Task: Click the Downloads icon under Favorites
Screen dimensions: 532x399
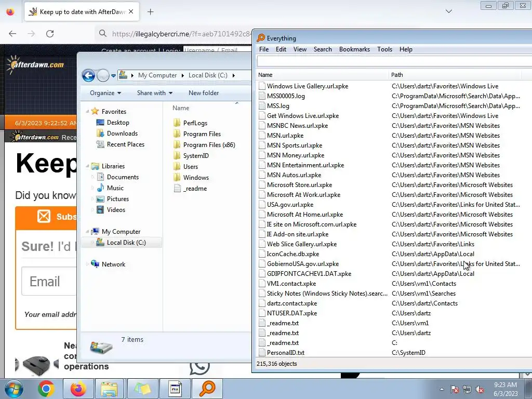Action: click(100, 134)
